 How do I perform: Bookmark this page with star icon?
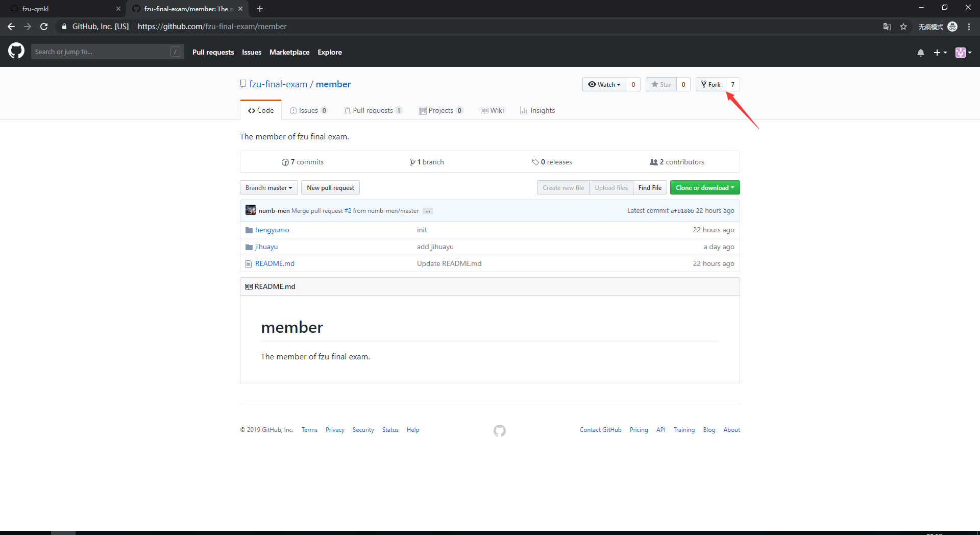point(903,27)
